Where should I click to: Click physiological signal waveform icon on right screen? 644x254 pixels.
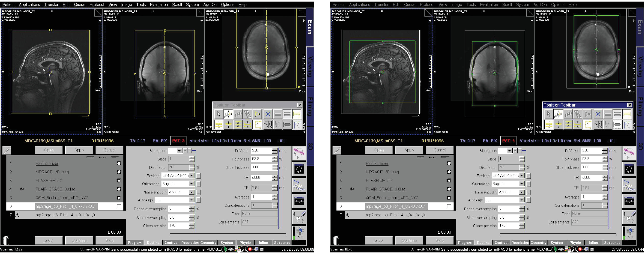tap(629, 201)
